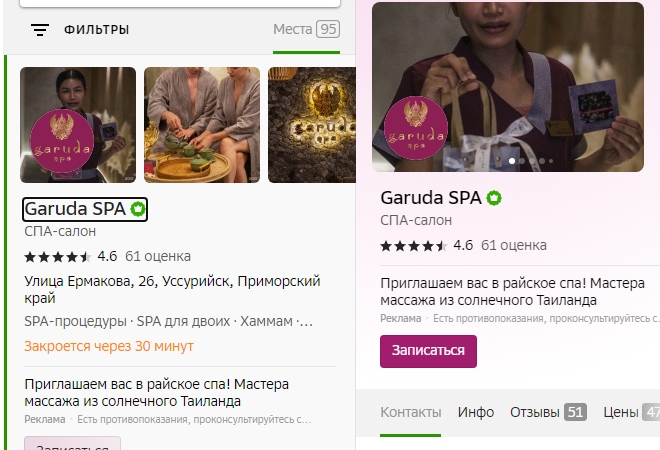Click the star rating in the detail panel
Viewport: 660px width, 450px height.
[414, 245]
